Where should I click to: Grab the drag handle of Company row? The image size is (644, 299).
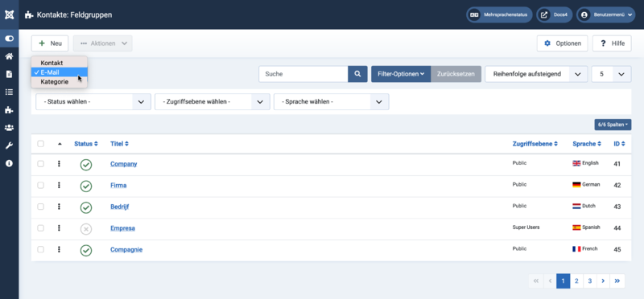tap(59, 164)
